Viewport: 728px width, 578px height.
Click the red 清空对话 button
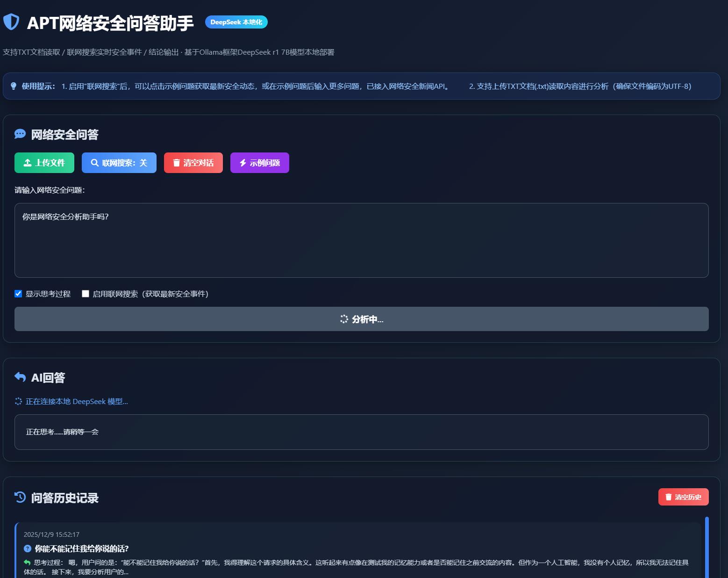click(x=193, y=163)
